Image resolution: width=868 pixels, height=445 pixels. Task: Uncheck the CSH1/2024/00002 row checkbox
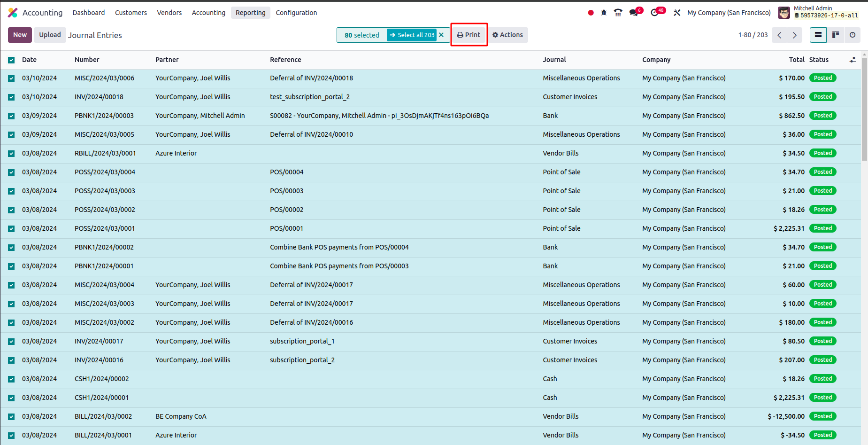tap(11, 379)
